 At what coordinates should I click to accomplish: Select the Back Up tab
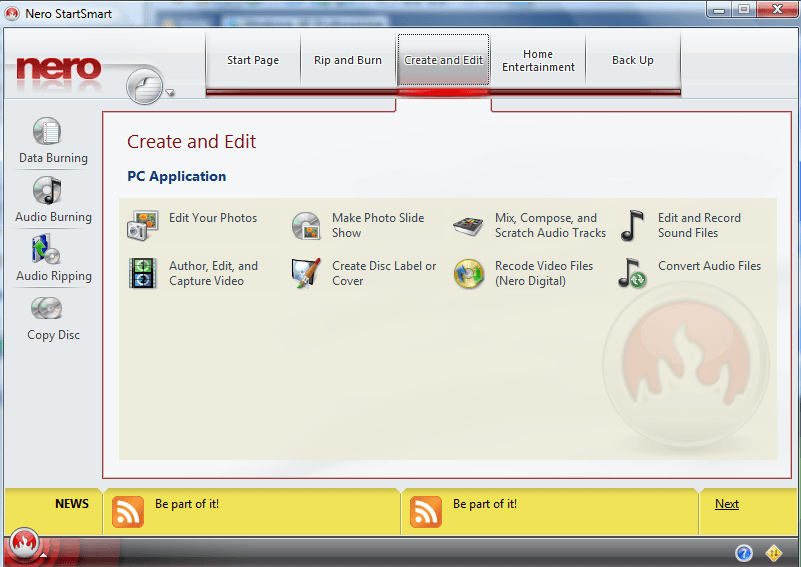(x=632, y=60)
